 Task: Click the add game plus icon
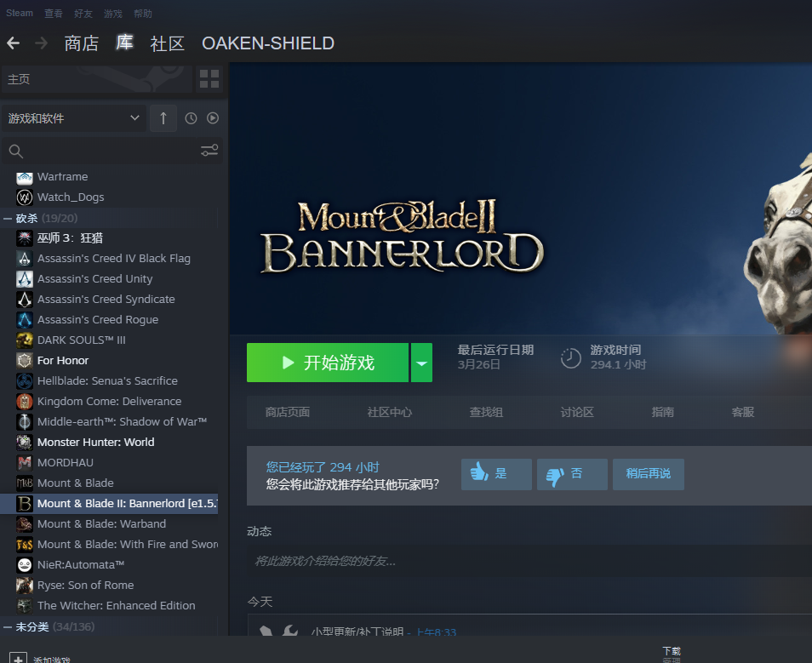[x=18, y=659]
